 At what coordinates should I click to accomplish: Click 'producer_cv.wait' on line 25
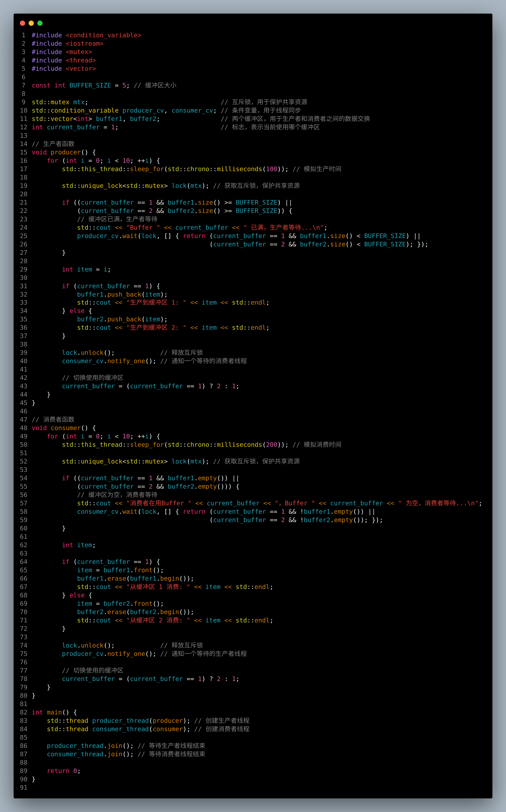pyautogui.click(x=107, y=236)
